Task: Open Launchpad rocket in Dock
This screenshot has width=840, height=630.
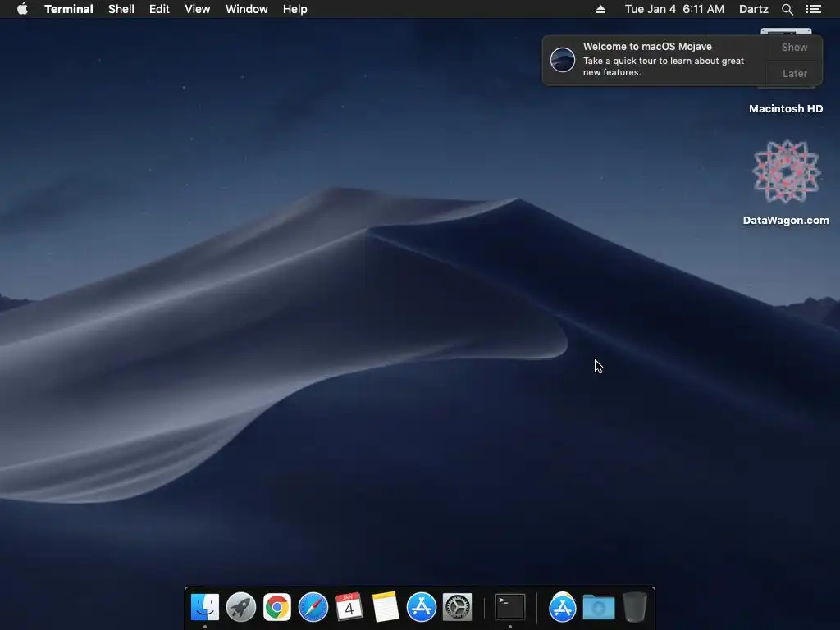Action: [241, 607]
